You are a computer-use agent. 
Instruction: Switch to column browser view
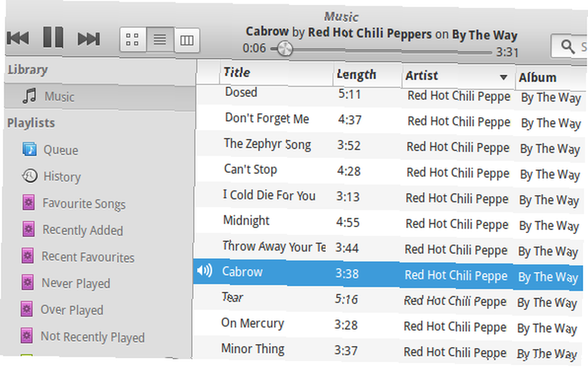187,40
